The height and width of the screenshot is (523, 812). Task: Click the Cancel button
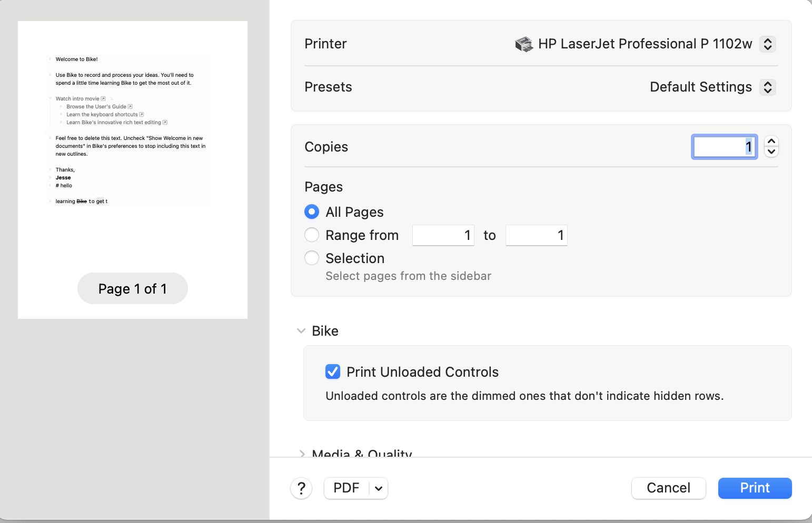pos(668,488)
